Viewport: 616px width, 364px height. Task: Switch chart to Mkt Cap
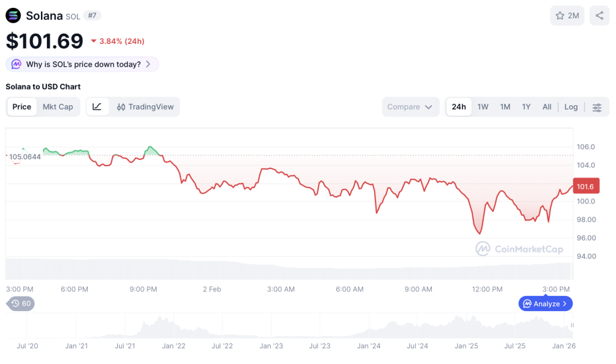(58, 106)
